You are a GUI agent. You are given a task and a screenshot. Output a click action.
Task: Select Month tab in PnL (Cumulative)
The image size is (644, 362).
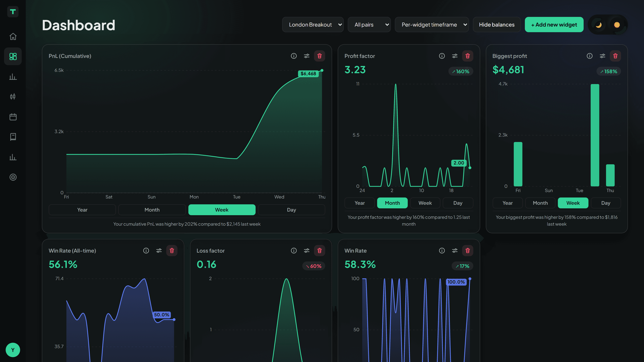coord(152,210)
